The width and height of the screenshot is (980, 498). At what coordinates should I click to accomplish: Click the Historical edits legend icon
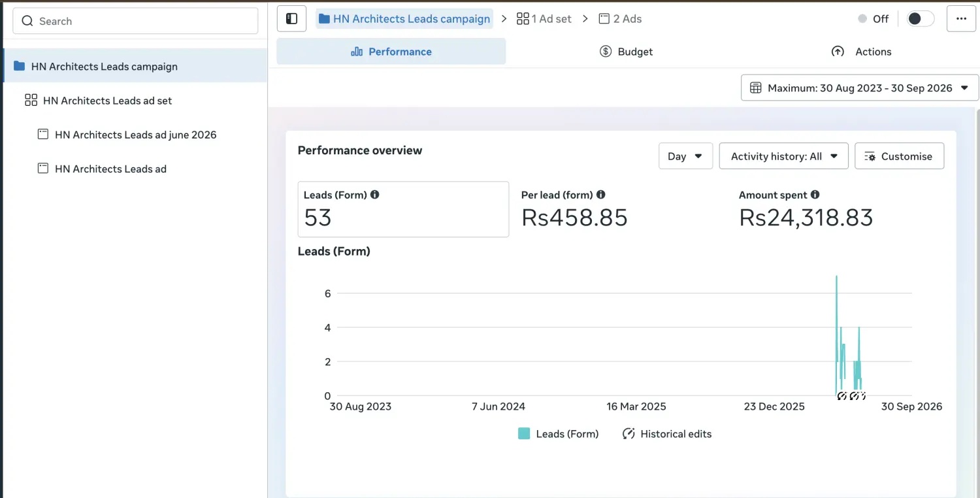629,433
